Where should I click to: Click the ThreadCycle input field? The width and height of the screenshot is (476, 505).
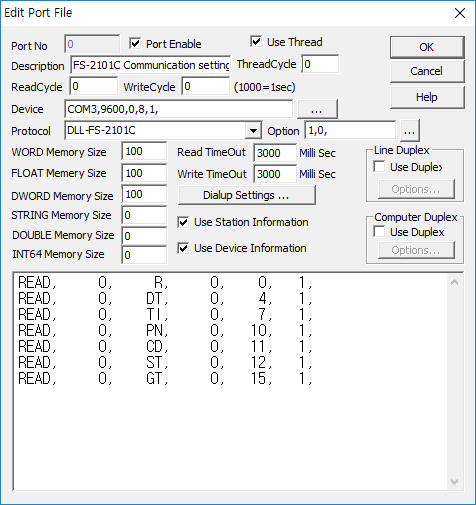320,64
